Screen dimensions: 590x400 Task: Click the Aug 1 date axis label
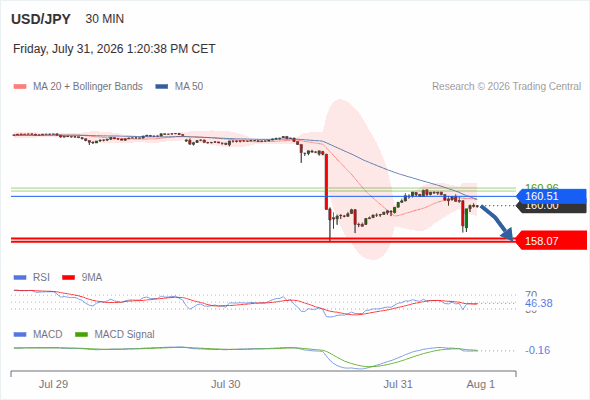[481, 384]
